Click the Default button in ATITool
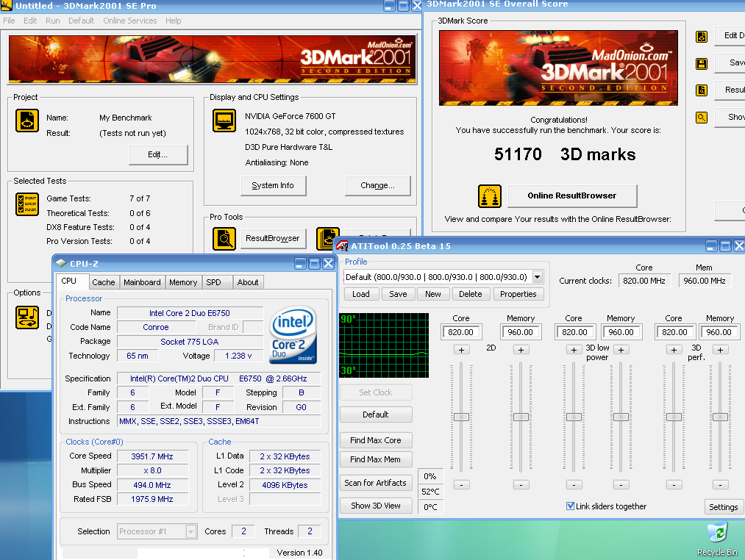 pos(375,414)
